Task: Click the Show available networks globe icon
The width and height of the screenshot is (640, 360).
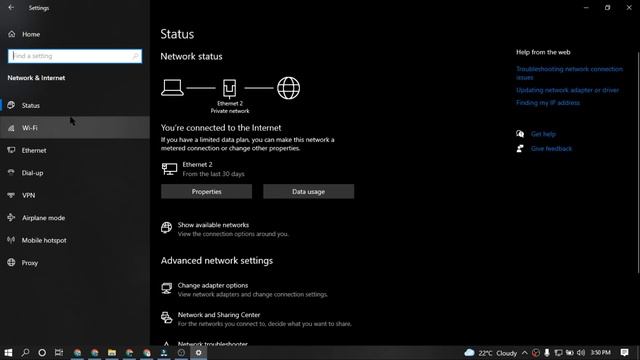Action: 167,228
